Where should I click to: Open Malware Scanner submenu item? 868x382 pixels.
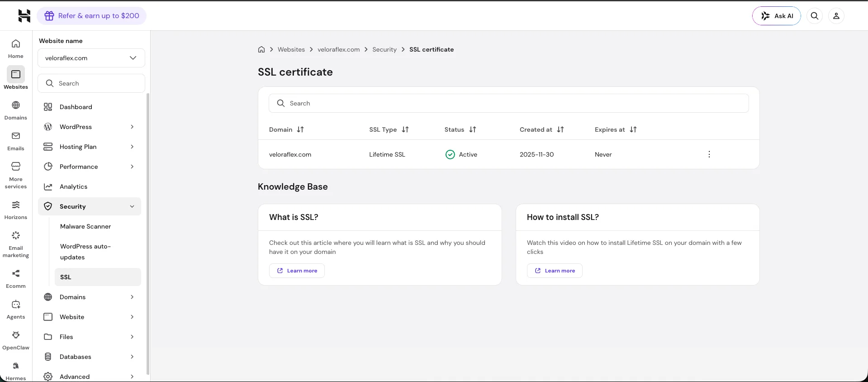(x=98, y=226)
